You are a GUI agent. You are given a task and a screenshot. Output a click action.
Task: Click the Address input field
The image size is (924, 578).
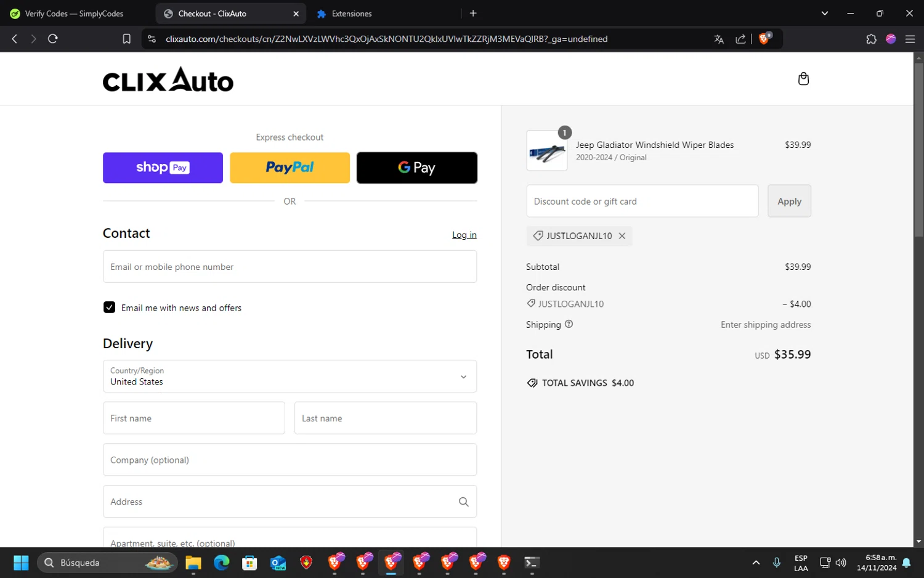coord(290,502)
